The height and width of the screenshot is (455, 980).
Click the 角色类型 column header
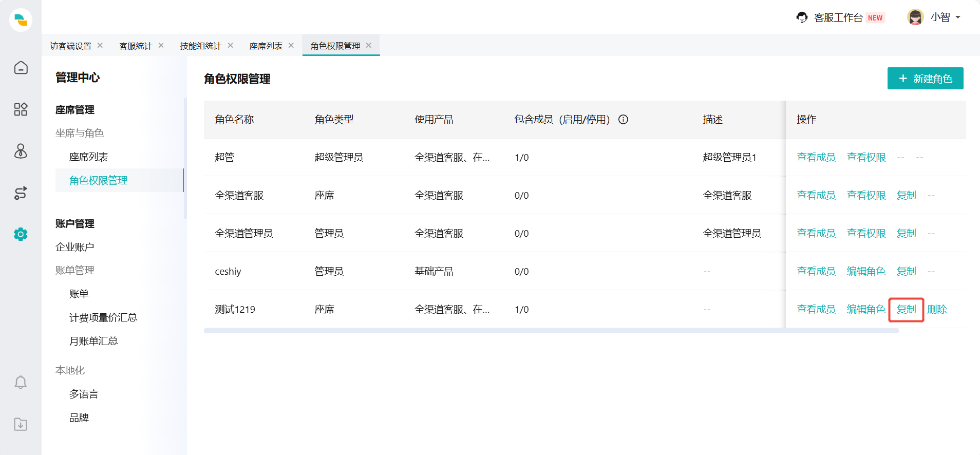pyautogui.click(x=334, y=120)
